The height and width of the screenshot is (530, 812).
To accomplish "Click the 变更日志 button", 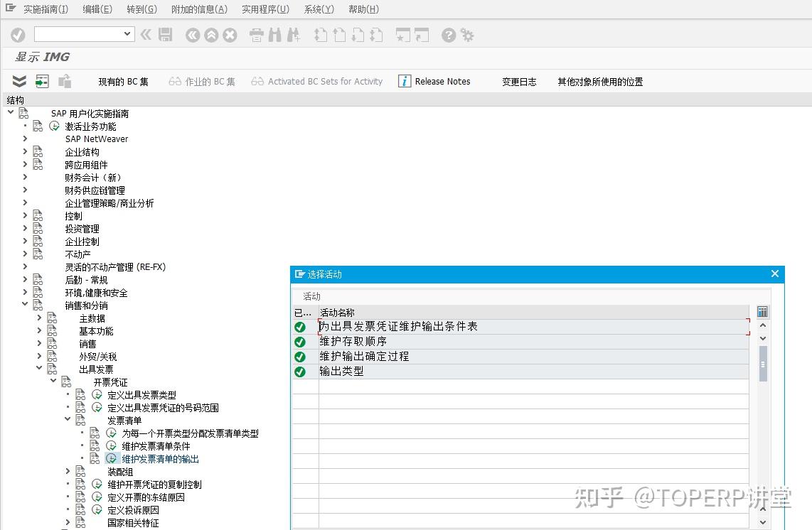I will (x=518, y=81).
